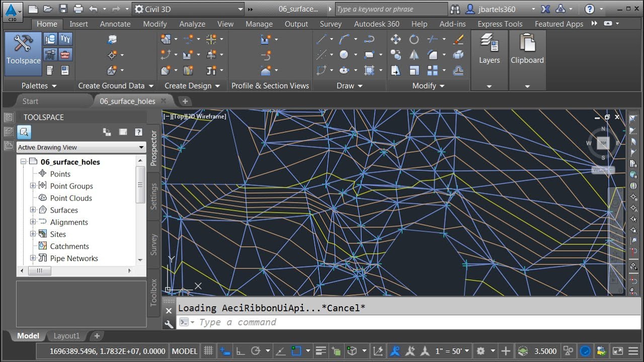The height and width of the screenshot is (362, 644).
Task: Click the new drawing tab plus button
Action: coord(185,101)
